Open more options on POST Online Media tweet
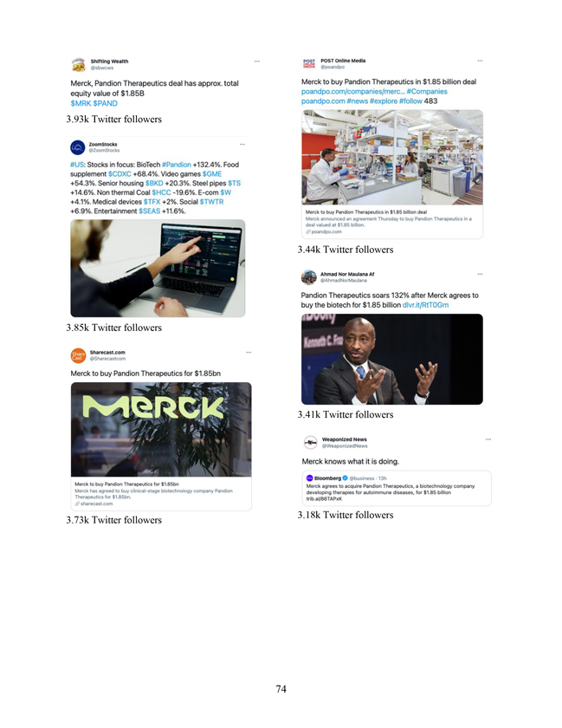 click(480, 61)
